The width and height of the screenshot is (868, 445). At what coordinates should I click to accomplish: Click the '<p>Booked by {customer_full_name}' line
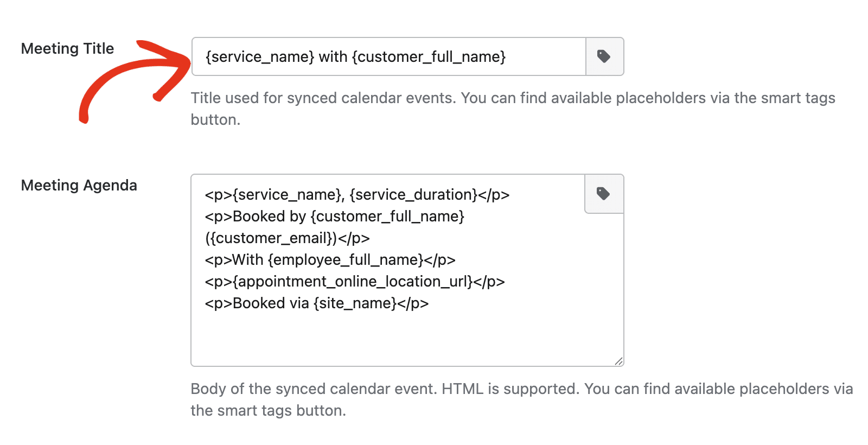335,217
